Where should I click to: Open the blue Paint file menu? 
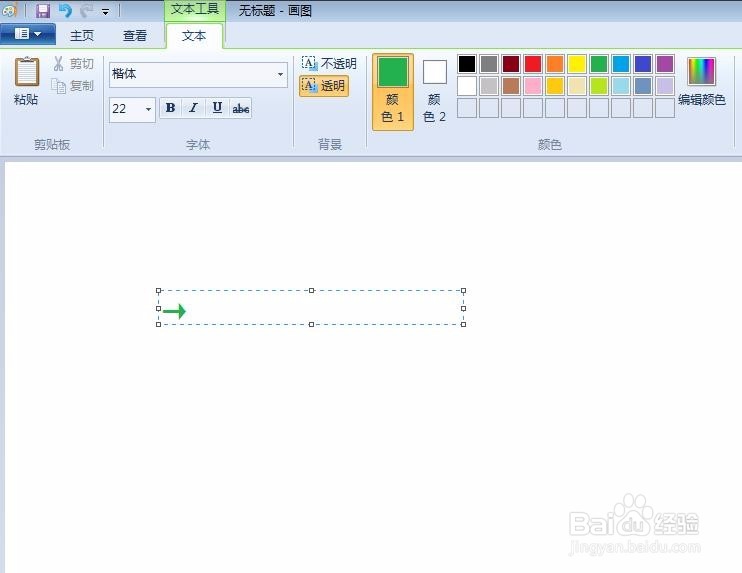click(28, 34)
